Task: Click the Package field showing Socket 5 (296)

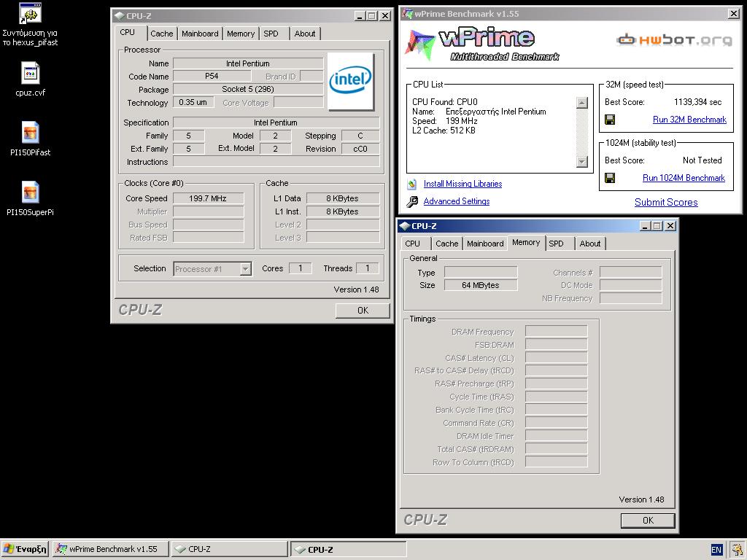Action: 248,89
